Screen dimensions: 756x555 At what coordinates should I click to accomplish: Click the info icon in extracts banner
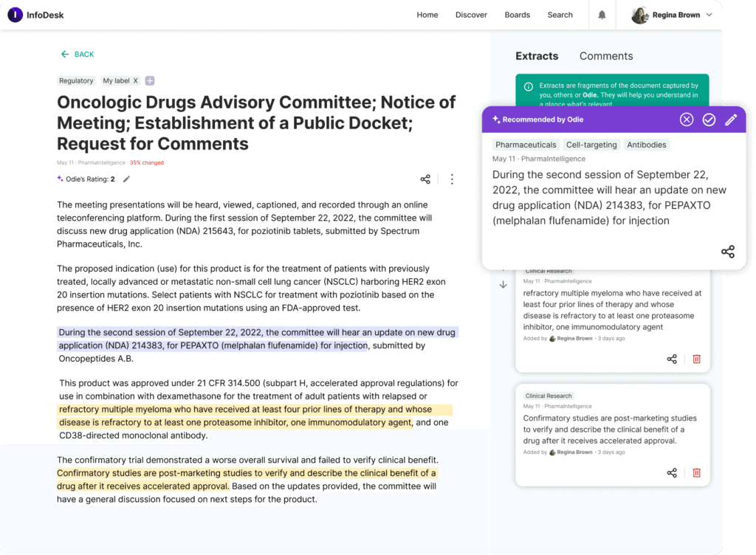(x=529, y=87)
